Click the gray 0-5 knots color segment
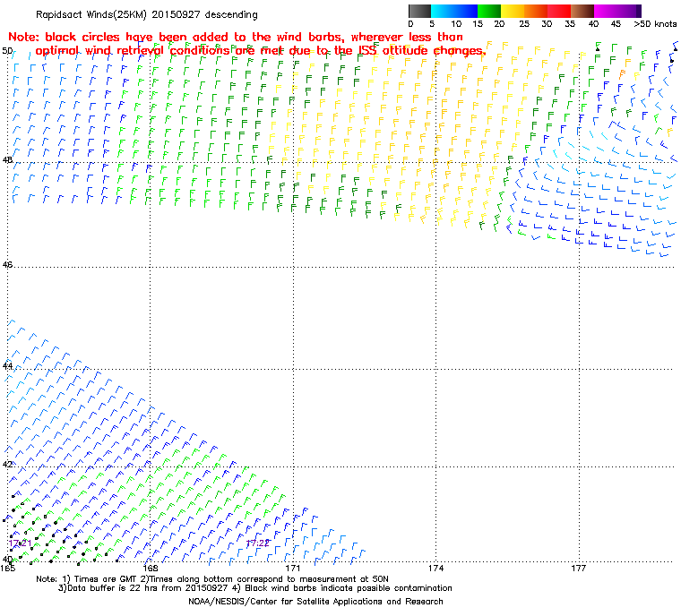This screenshot has height=616, width=681. pos(419,11)
